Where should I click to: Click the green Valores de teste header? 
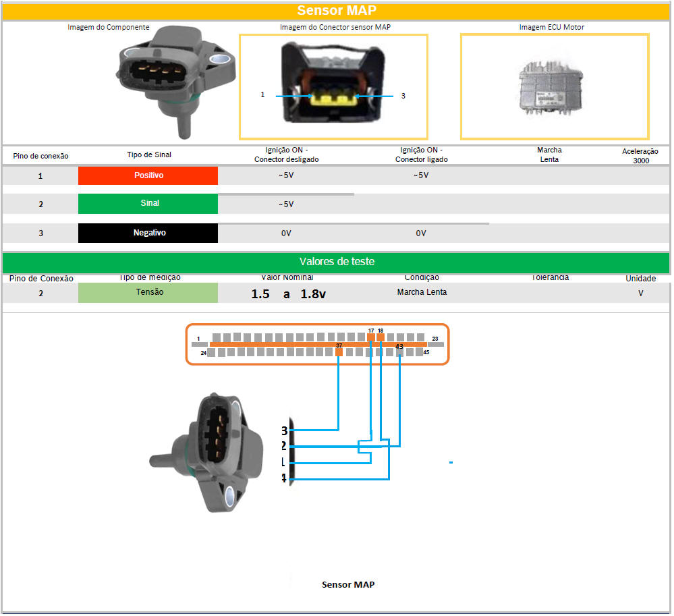[x=336, y=262]
